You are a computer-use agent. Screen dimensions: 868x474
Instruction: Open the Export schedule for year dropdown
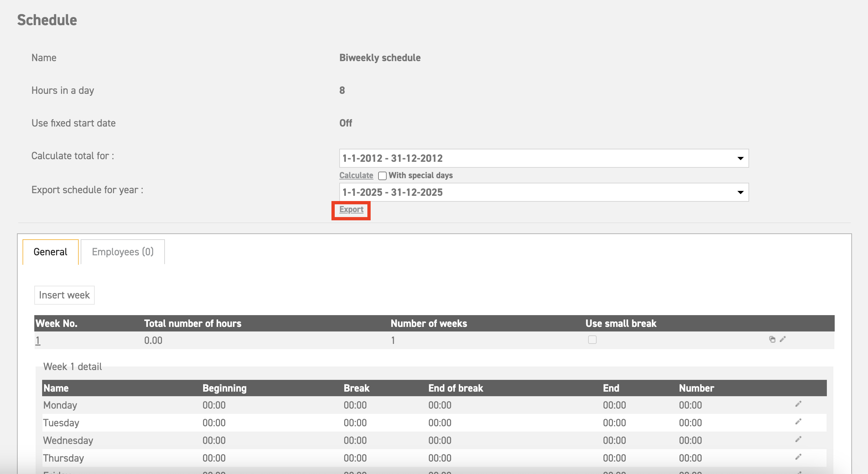click(544, 192)
